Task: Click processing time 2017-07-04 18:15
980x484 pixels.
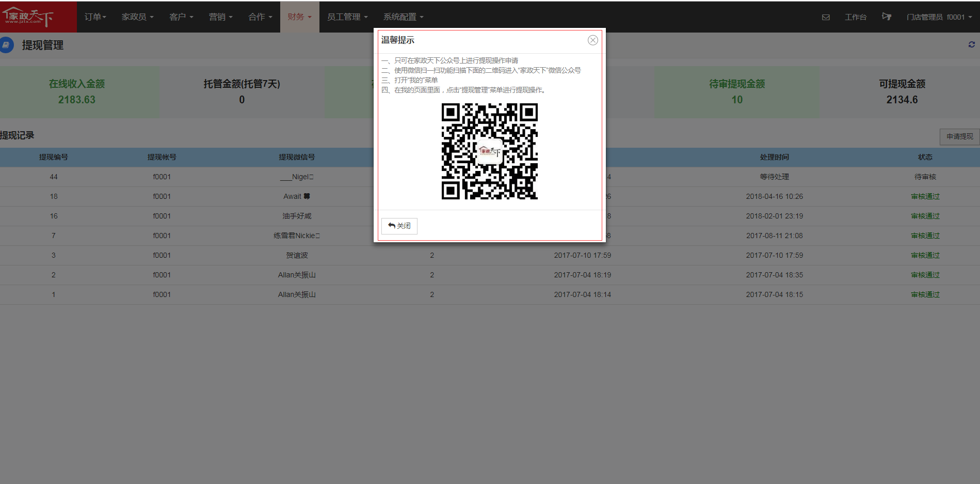Action: point(774,294)
